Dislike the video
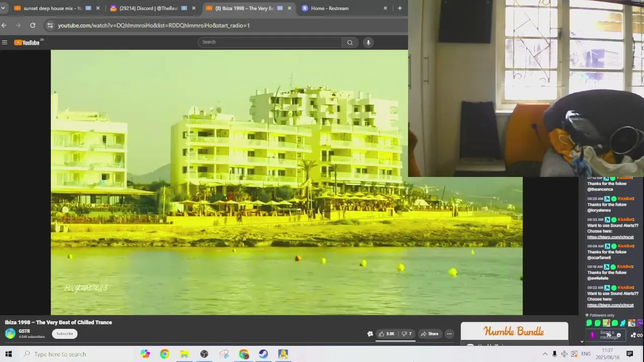 (407, 334)
